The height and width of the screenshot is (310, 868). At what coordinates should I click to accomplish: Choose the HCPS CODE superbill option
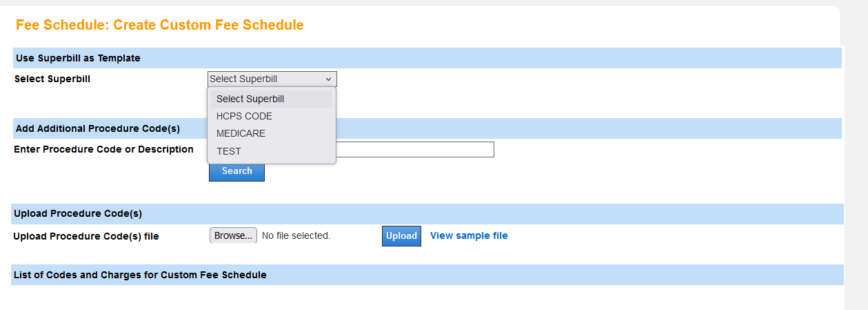click(244, 116)
